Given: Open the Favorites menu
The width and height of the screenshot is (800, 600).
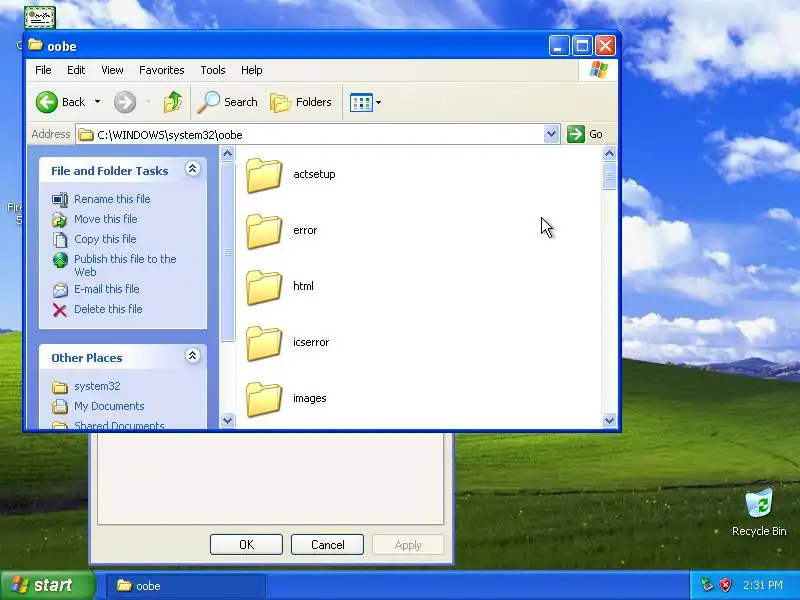Looking at the screenshot, I should 161,70.
